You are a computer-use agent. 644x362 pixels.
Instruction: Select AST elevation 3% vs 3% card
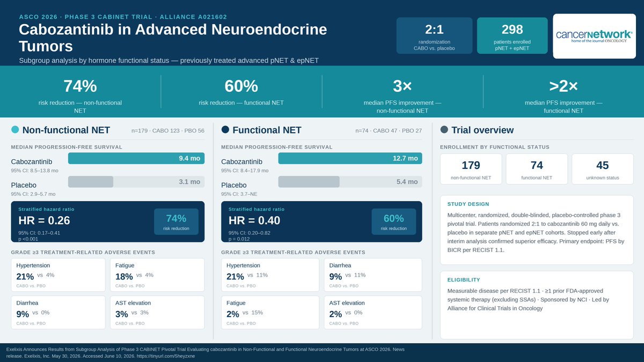click(x=157, y=312)
